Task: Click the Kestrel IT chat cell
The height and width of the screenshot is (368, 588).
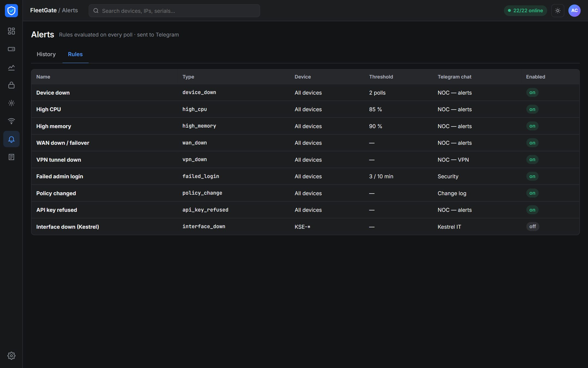Action: coord(449,227)
